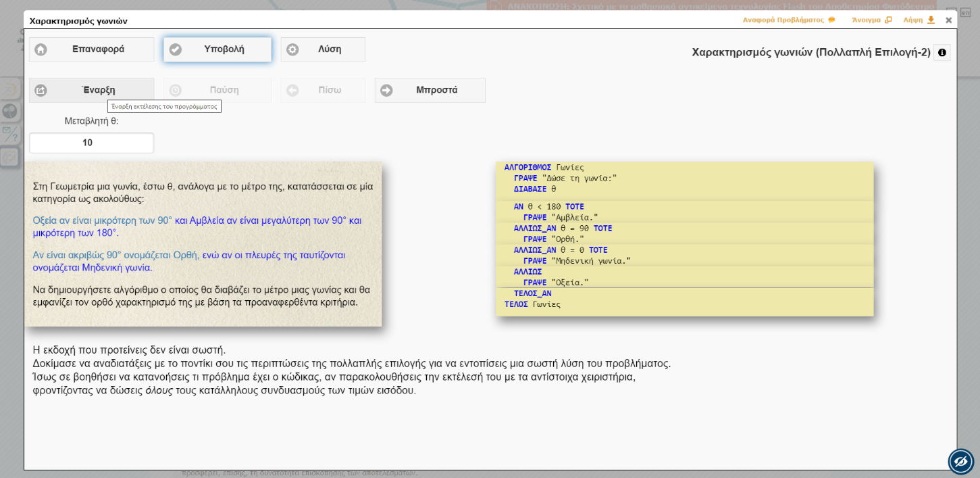980x478 pixels.
Task: Click the Άνοιγμα open-in-new-window link
Action: pos(871,20)
